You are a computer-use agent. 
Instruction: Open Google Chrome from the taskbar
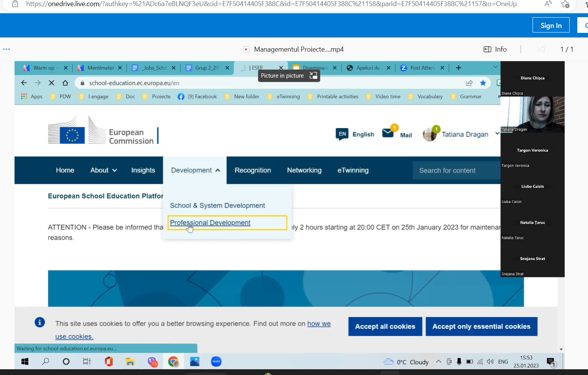coord(174,362)
